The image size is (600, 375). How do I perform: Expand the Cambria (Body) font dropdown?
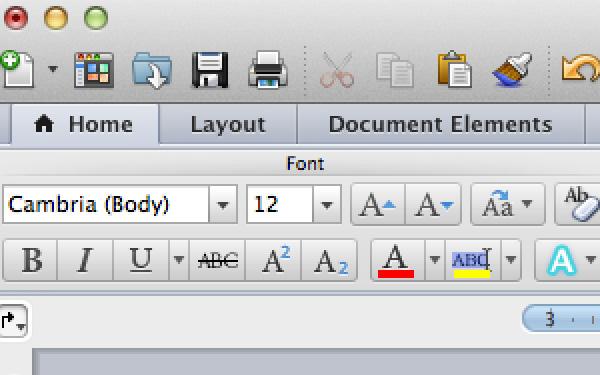(223, 205)
